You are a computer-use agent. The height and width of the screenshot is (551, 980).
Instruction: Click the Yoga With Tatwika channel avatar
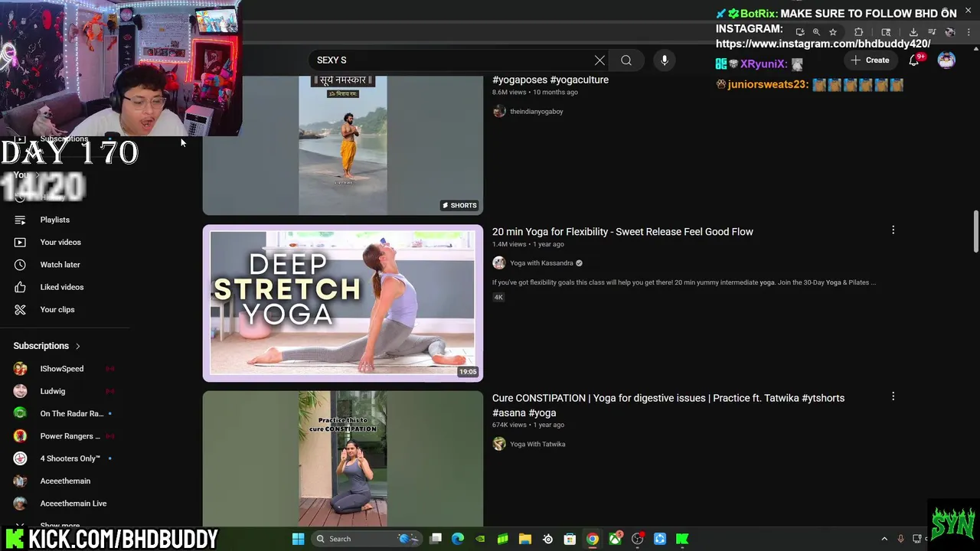(499, 444)
